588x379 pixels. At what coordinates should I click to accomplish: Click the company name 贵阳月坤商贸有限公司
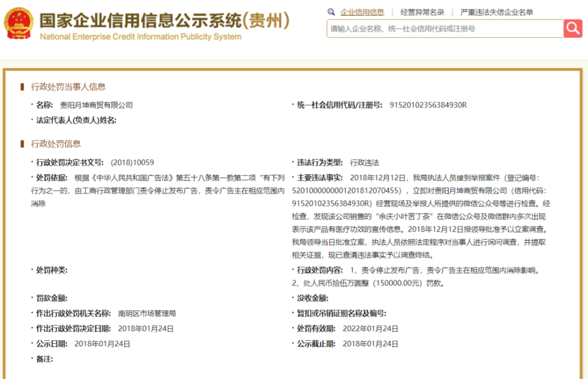[96, 105]
